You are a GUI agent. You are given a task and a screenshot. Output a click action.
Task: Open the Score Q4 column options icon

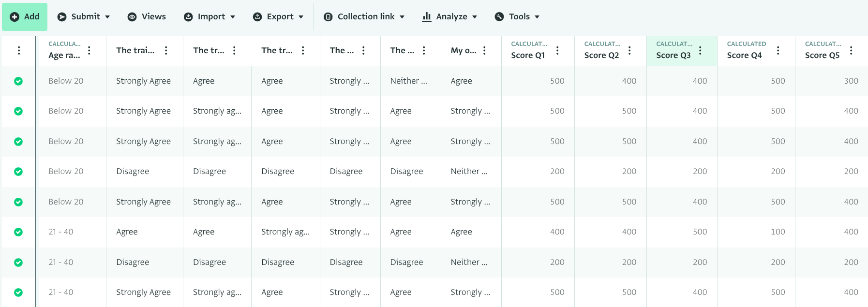(778, 50)
